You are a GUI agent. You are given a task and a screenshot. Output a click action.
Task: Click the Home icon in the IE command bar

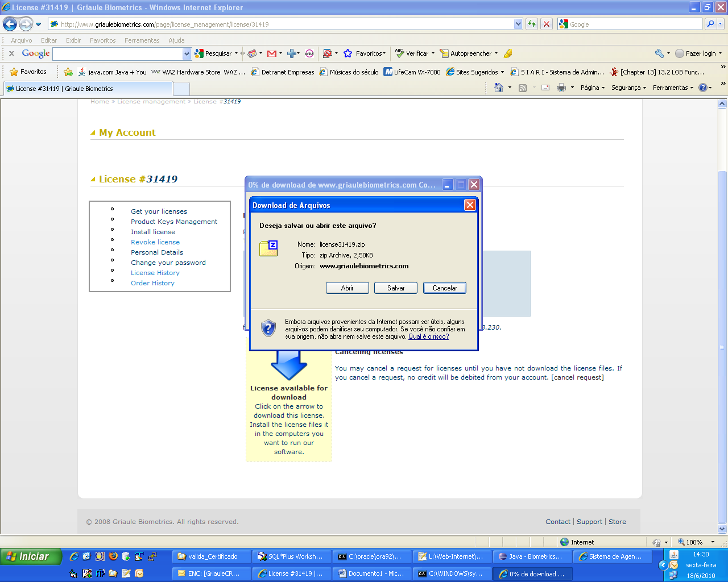pos(499,88)
